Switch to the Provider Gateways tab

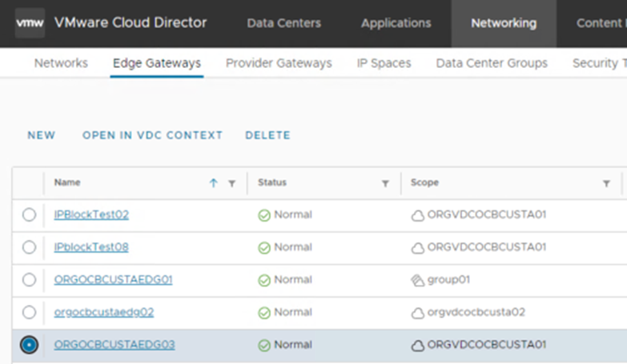pyautogui.click(x=279, y=63)
